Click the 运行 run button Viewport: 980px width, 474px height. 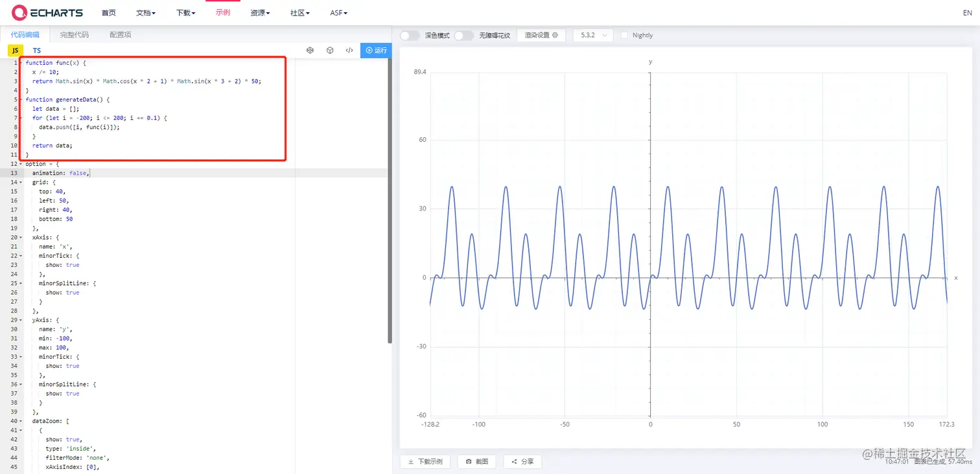click(x=376, y=50)
